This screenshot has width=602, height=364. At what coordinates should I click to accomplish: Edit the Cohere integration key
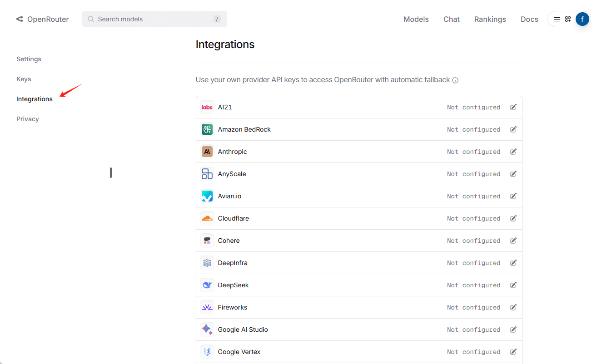(x=513, y=241)
